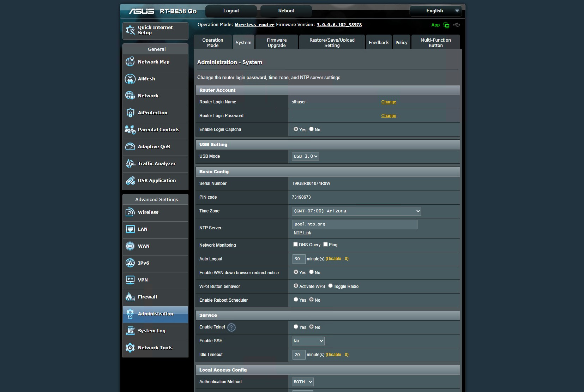This screenshot has height=392, width=584.
Task: Click Change link for Router Login Name
Action: [389, 102]
